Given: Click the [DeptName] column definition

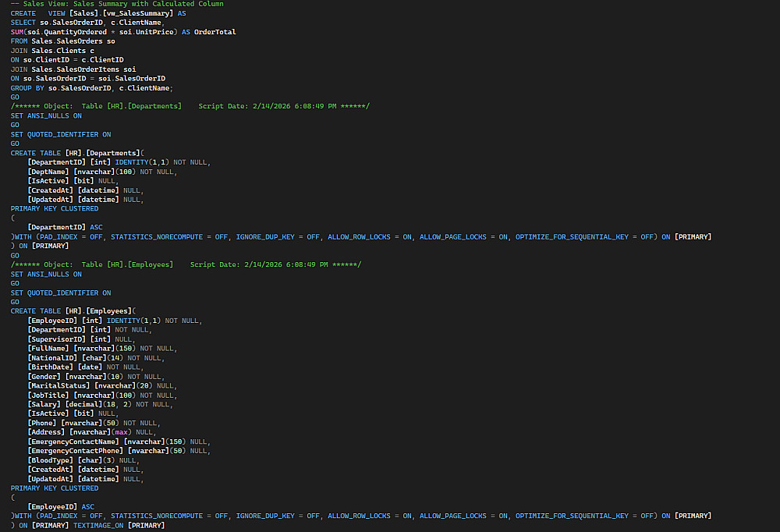Looking at the screenshot, I should coord(48,172).
